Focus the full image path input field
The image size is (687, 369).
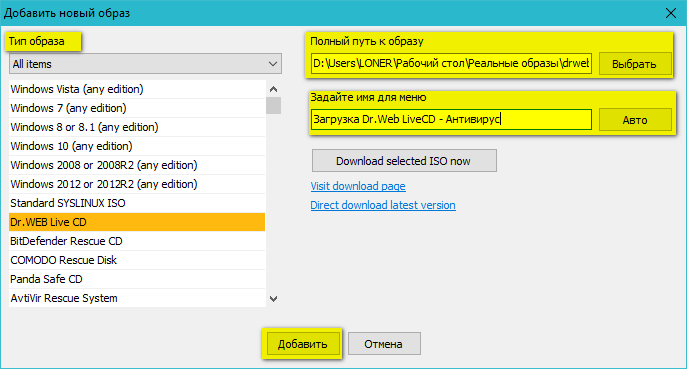451,64
